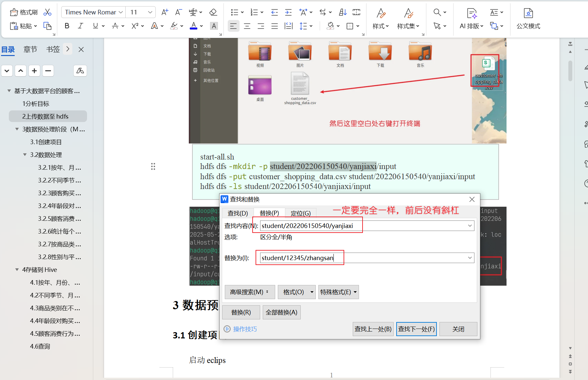The width and height of the screenshot is (588, 380).
Task: Toggle italic formatting
Action: [x=80, y=26]
